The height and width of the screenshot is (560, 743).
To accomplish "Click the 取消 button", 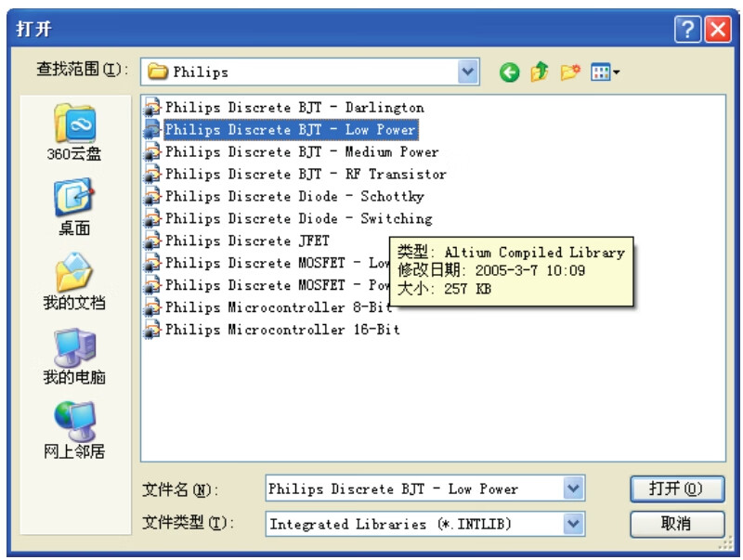I will click(677, 524).
